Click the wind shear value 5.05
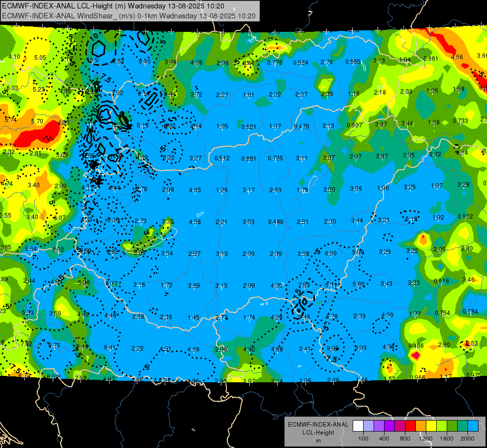487x448 pixels. tap(40, 58)
